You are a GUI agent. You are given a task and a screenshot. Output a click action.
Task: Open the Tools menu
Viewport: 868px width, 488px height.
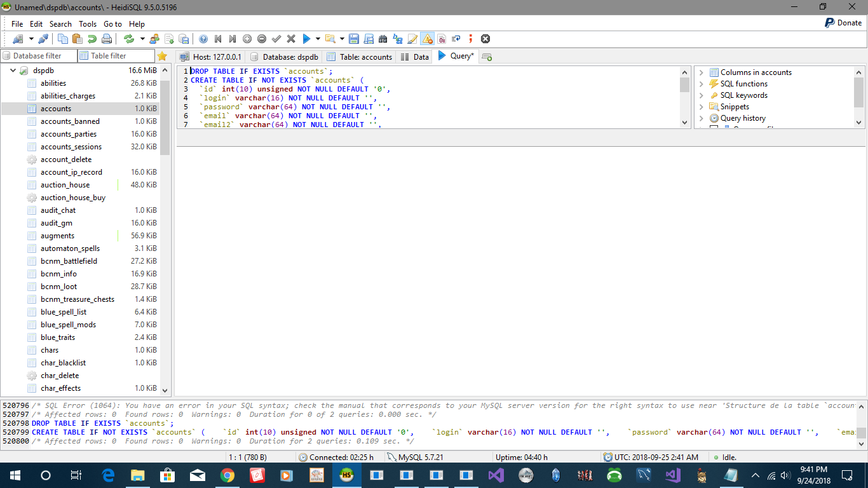(88, 24)
